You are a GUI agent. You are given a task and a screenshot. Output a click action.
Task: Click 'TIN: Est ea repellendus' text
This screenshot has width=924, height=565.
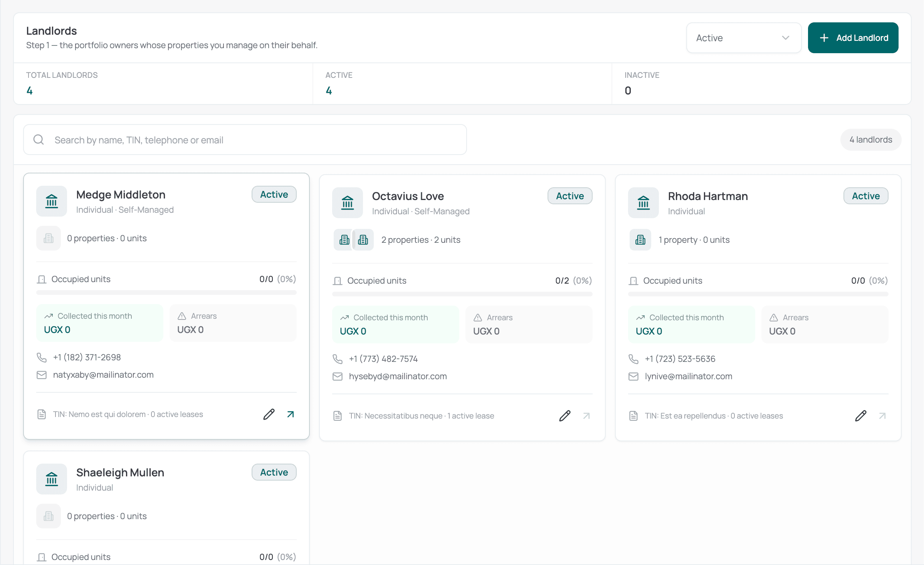click(685, 416)
